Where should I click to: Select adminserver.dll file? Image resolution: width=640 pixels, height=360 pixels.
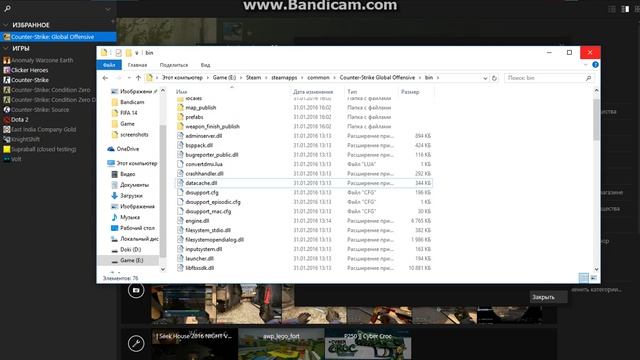pos(203,136)
